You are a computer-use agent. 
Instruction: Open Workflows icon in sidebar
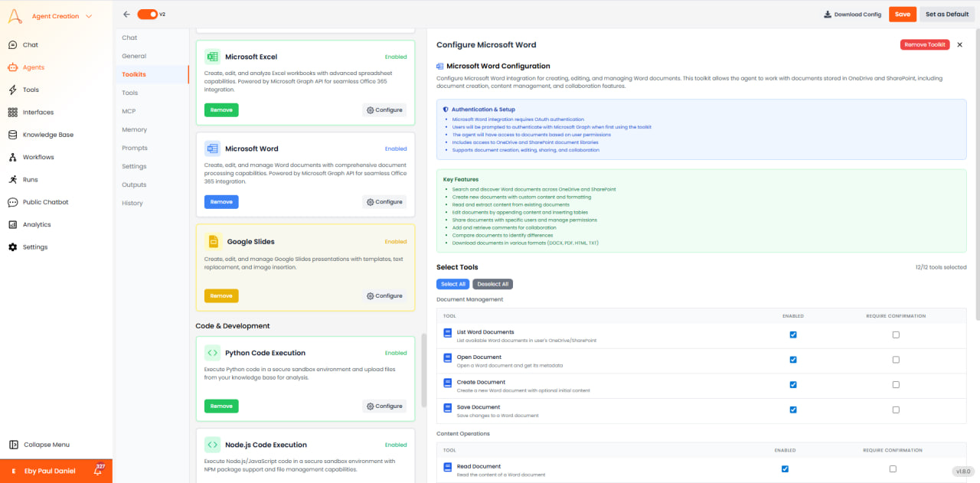point(12,157)
